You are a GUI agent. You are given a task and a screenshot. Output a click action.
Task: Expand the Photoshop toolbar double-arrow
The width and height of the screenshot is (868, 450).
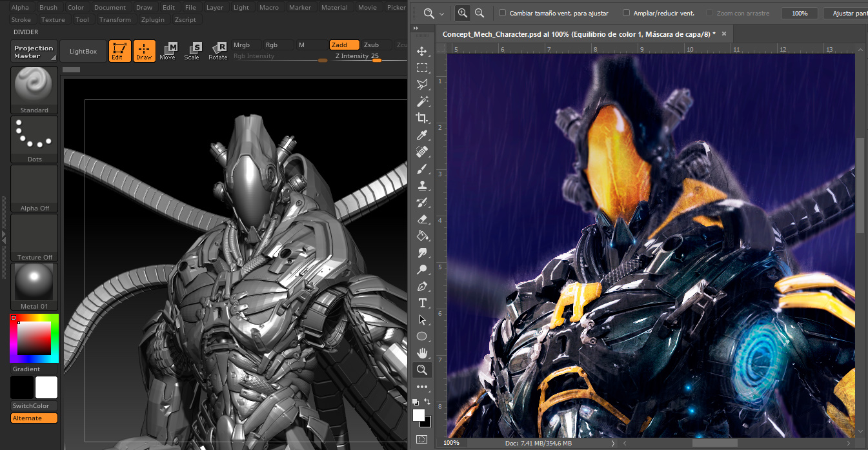pyautogui.click(x=416, y=28)
